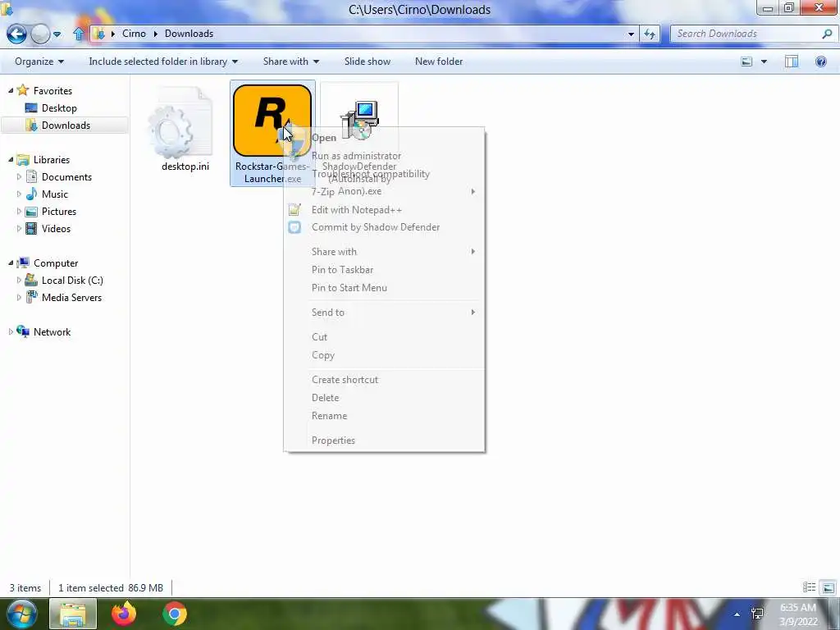Screen dimensions: 840x630
Task: Choose Rename in the context menu
Action: (x=384, y=416)
